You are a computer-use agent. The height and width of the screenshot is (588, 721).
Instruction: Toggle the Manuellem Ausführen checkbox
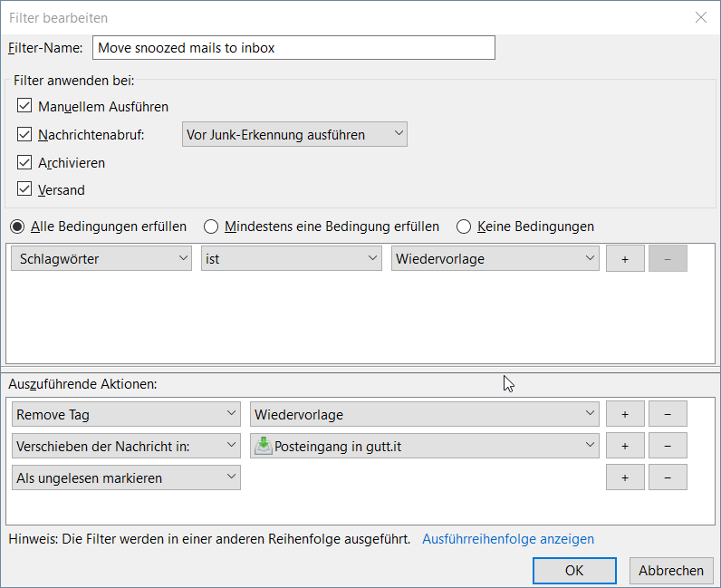pyautogui.click(x=24, y=106)
